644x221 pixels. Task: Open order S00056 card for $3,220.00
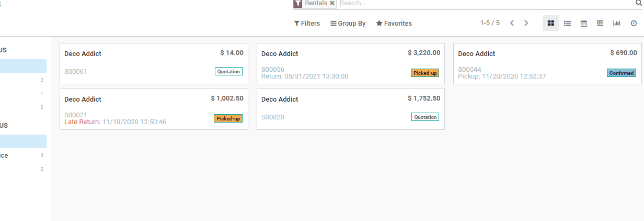[x=351, y=63]
